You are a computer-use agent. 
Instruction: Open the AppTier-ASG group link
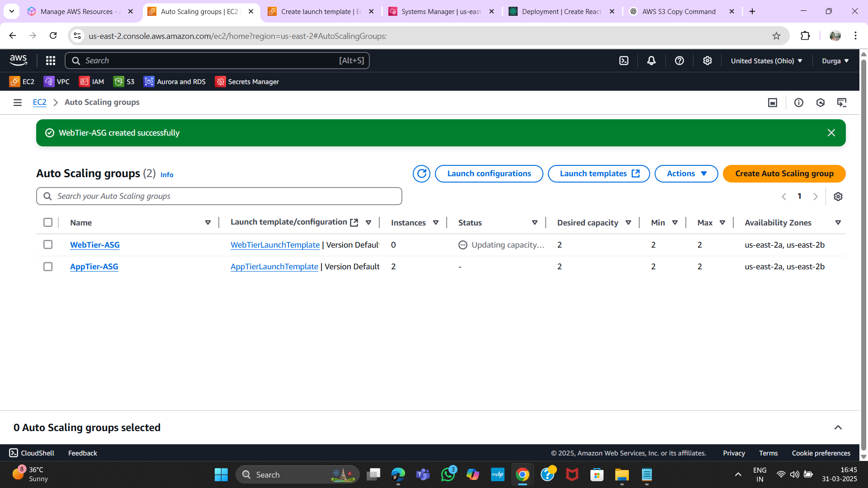[94, 267]
